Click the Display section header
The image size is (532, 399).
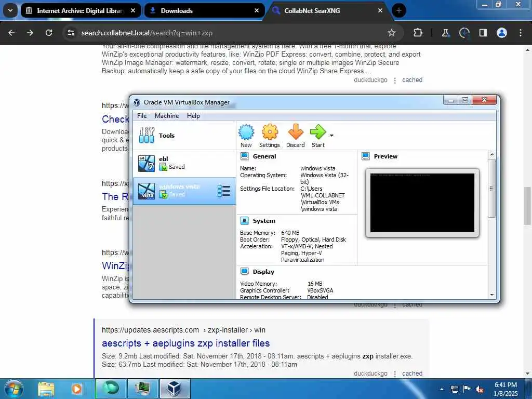click(x=263, y=272)
